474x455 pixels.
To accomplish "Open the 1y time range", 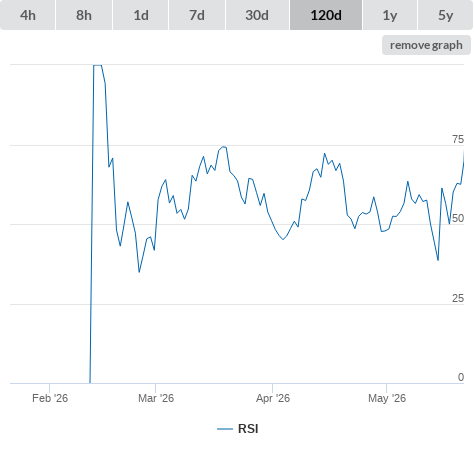I will tap(390, 15).
